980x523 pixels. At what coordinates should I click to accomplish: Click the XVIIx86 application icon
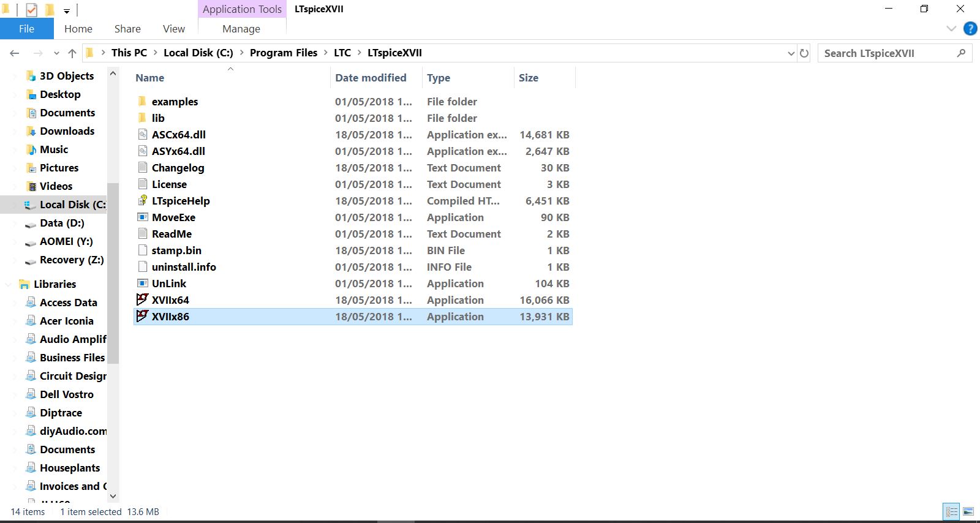coord(142,316)
